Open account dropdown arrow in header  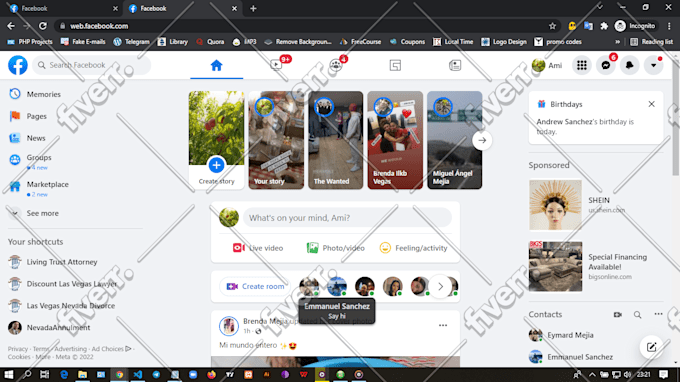tap(653, 65)
